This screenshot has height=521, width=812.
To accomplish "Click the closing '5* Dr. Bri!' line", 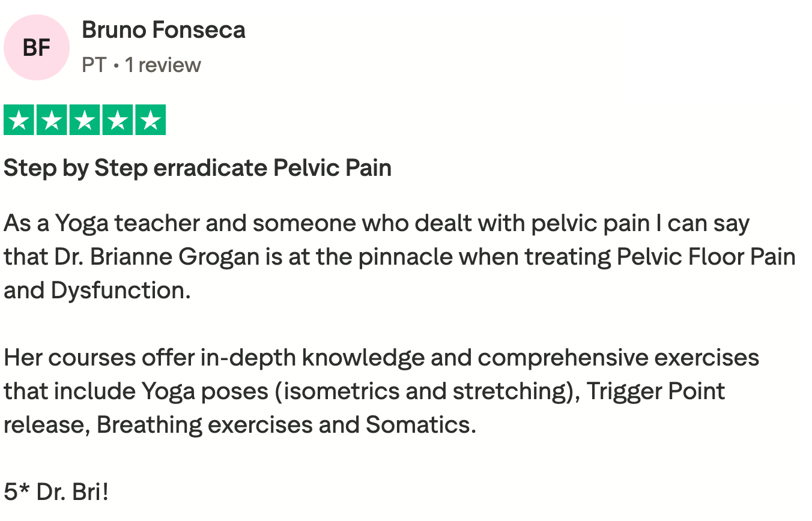I will click(x=56, y=492).
